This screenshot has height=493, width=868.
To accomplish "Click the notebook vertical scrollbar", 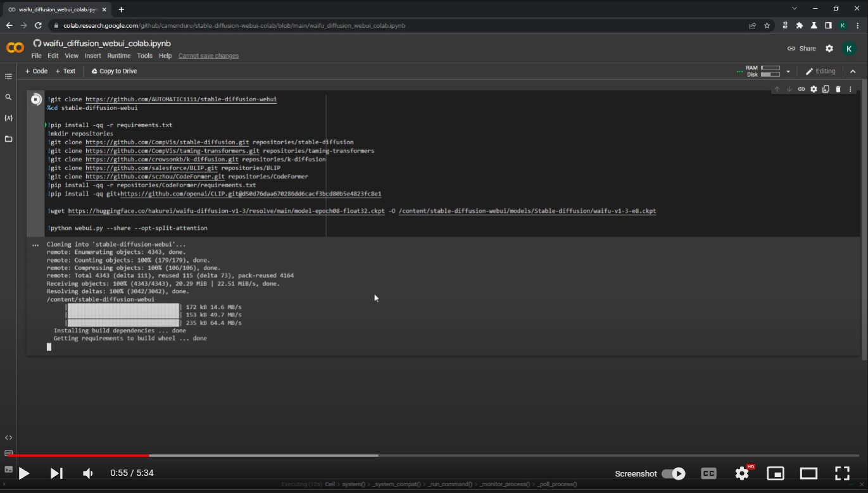I will (864, 222).
